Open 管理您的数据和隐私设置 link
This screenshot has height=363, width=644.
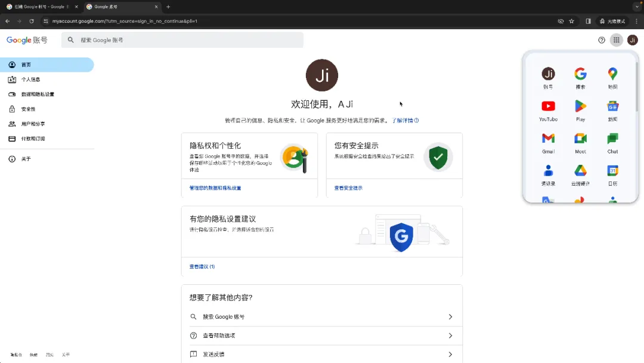click(215, 188)
